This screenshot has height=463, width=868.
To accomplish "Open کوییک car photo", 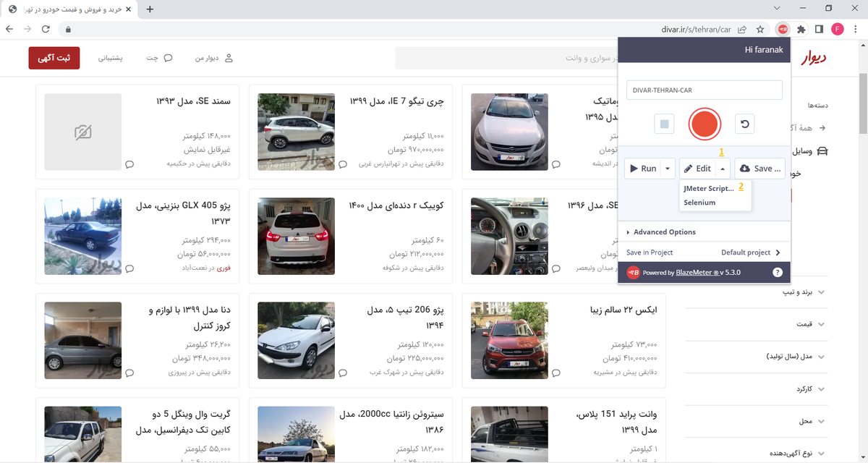I will pos(296,236).
